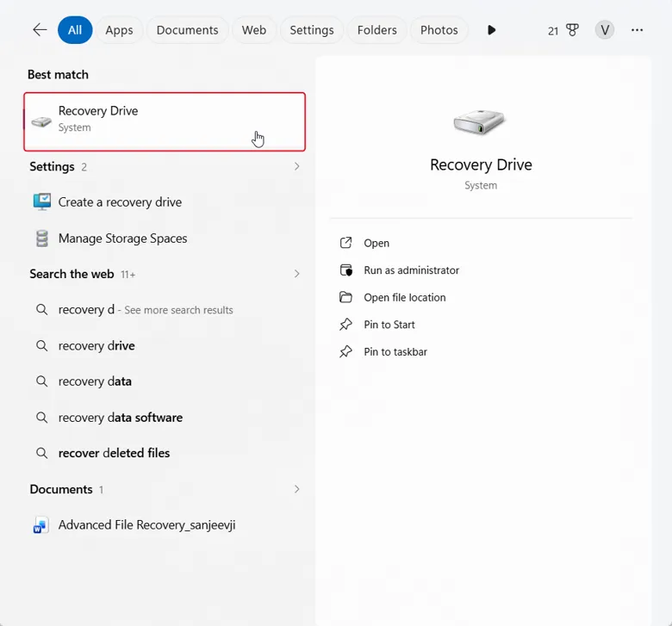Click the Documents results header
The width and height of the screenshot is (672, 626).
61,489
